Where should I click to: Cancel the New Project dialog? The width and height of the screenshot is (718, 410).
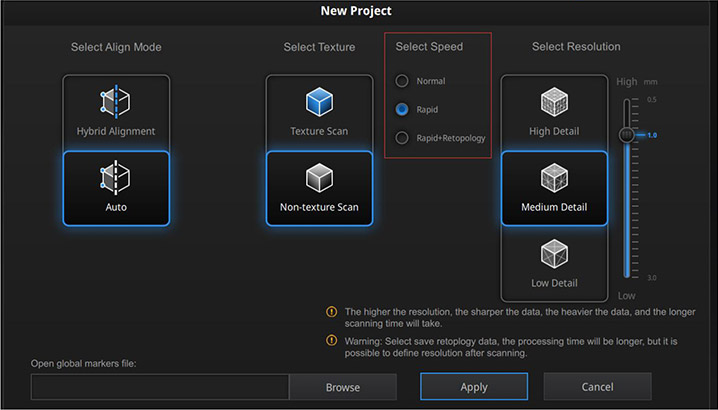point(597,387)
